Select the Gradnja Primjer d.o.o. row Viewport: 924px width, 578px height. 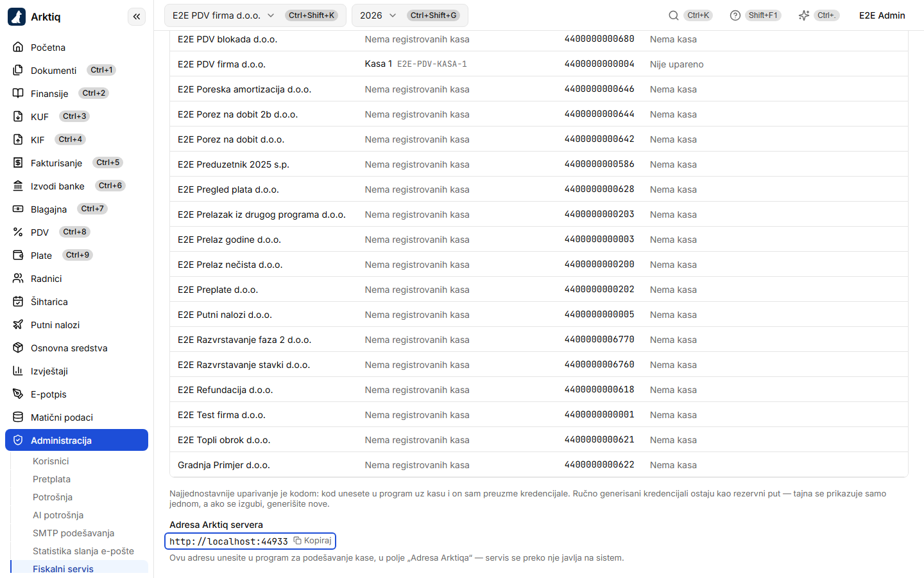[539, 465]
